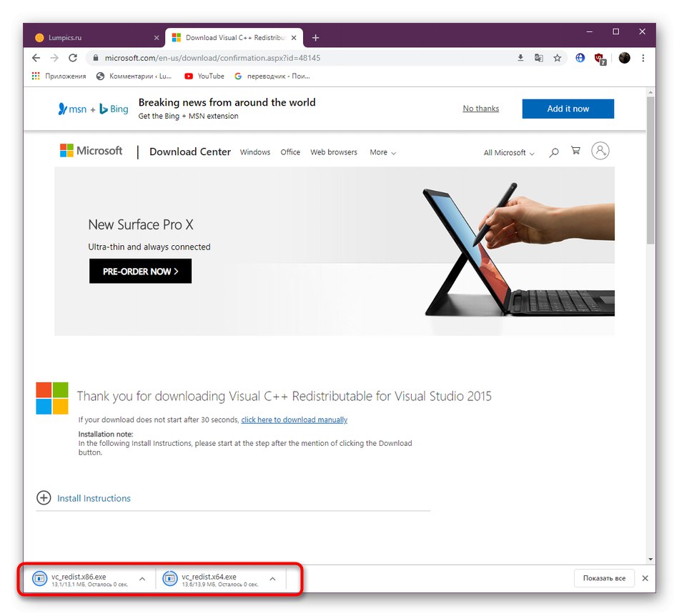Viewport: 679px width, 616px height.
Task: Click the search magnifier icon
Action: 554,152
